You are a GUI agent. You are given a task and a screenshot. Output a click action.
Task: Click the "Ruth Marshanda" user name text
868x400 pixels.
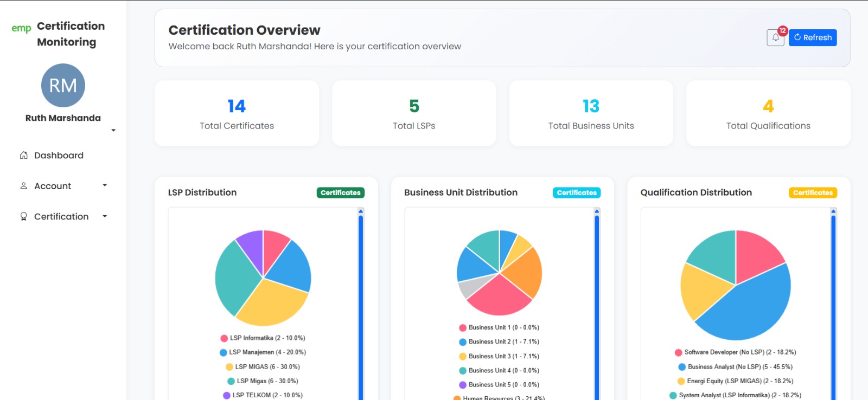coord(63,118)
